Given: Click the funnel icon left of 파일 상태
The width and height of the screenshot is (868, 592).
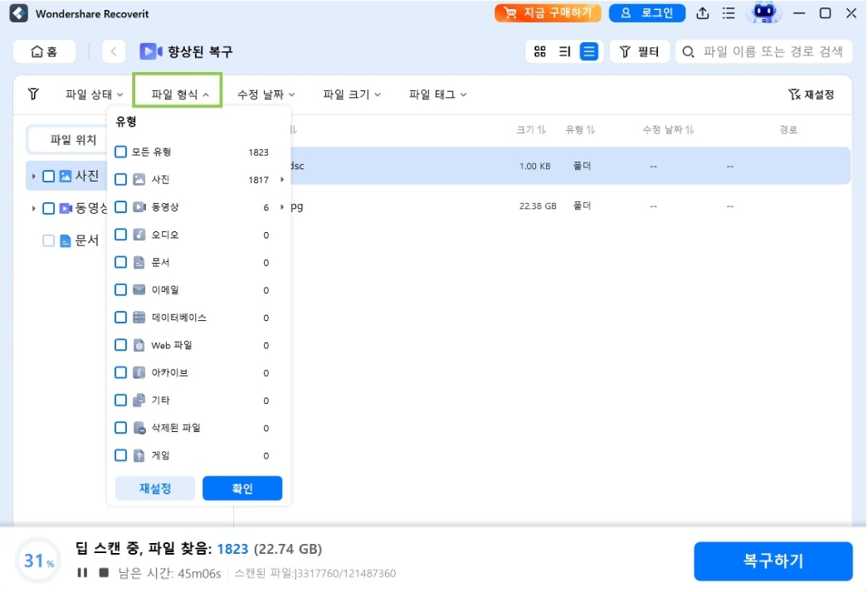Looking at the screenshot, I should click(33, 94).
